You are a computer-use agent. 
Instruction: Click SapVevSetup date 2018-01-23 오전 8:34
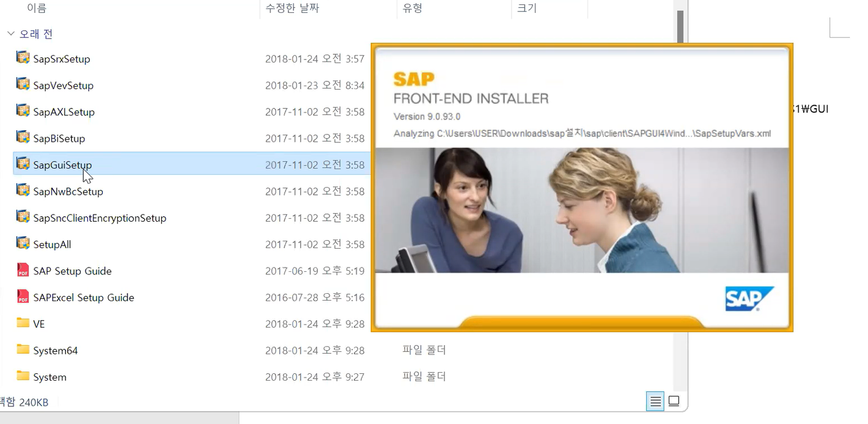[315, 86]
